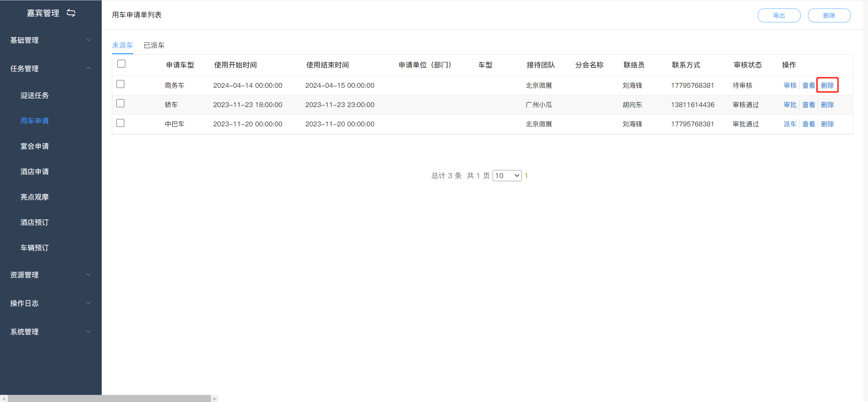Click page number 1 in pagination
Screen dimensions: 868x402
coord(526,175)
